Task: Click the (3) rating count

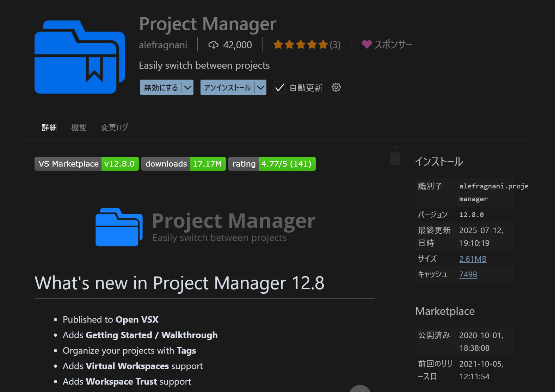Action: 335,45
